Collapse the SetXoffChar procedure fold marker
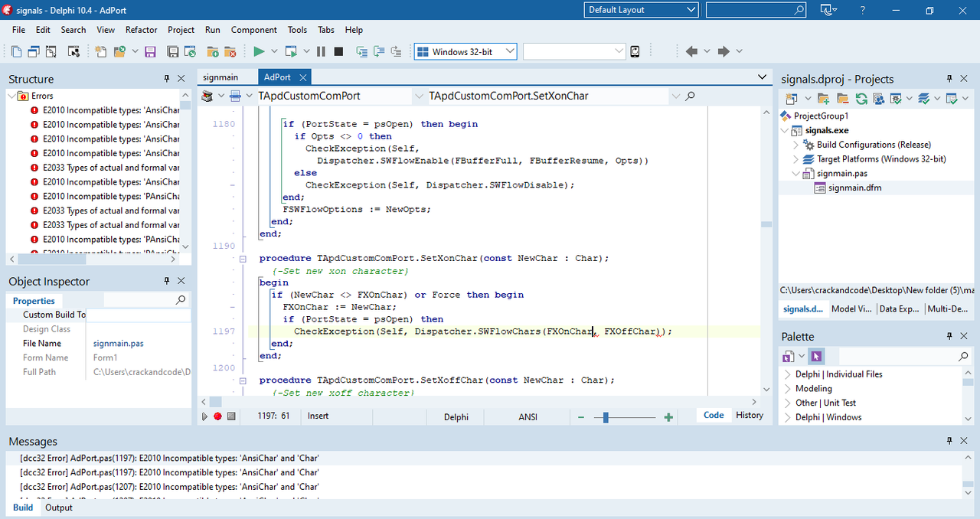Viewport: 980px width, 519px height. 243,380
